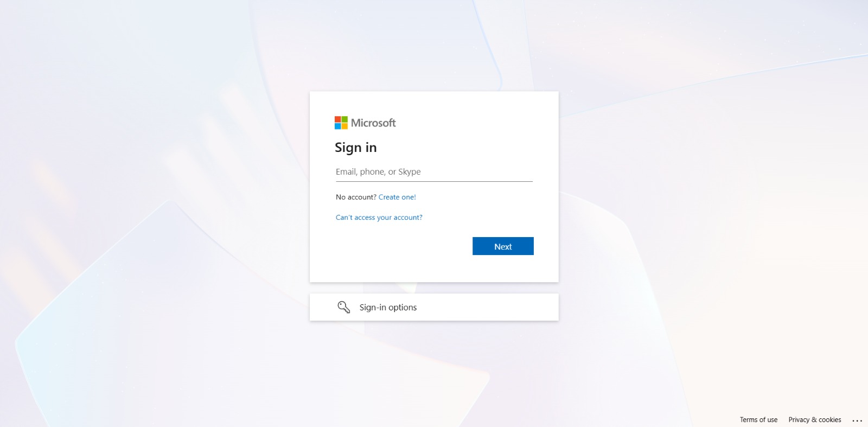This screenshot has height=427, width=868.
Task: Select the Sign-in options text label
Action: click(x=388, y=307)
